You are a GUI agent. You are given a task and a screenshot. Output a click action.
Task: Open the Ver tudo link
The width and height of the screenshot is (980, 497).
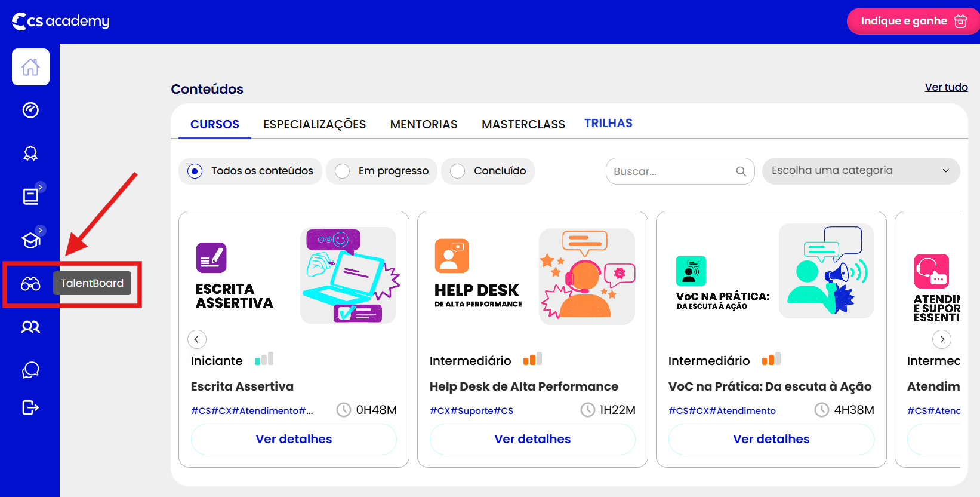point(946,87)
